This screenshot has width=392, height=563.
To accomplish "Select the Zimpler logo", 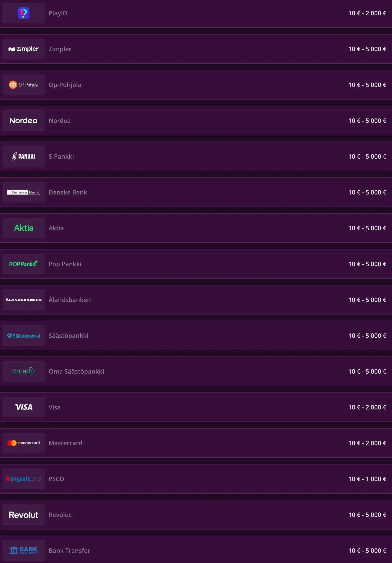I will coord(24,49).
